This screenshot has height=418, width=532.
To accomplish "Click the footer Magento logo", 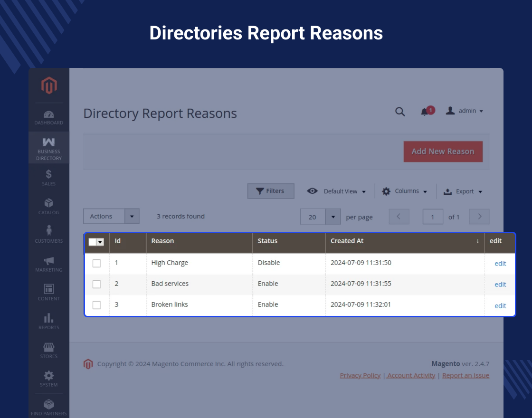I will click(88, 364).
